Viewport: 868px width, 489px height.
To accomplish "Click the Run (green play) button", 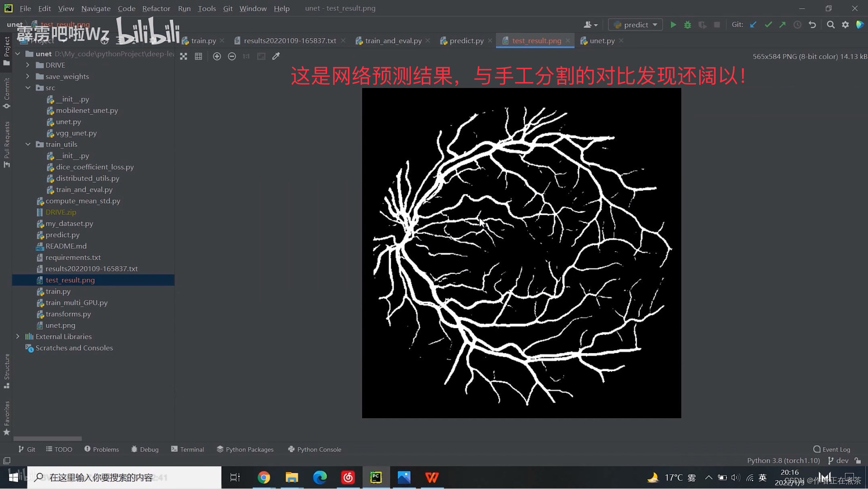I will (673, 25).
